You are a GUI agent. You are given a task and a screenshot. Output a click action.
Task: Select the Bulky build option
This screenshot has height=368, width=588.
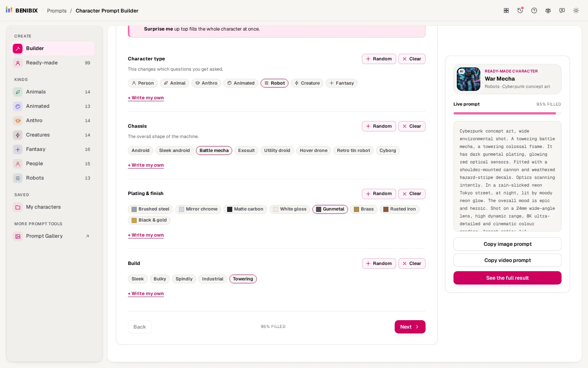tap(160, 279)
